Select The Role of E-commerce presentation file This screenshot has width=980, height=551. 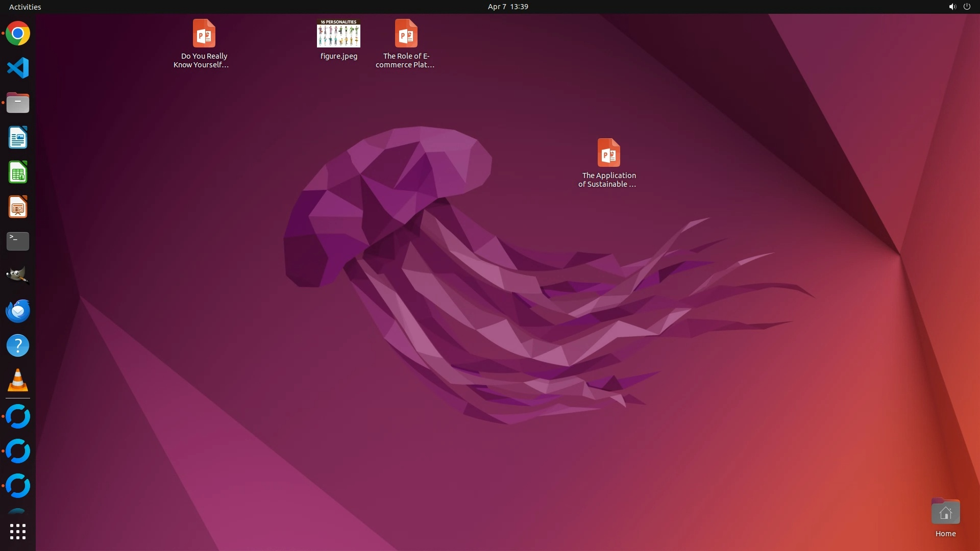coord(406,34)
